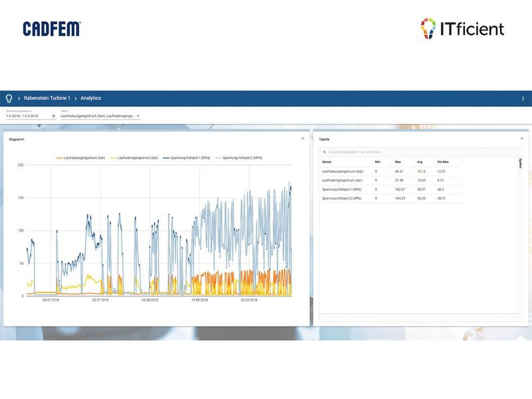532x399 pixels.
Task: Click the 05.08.2018 x-axis date label
Action: 150,300
